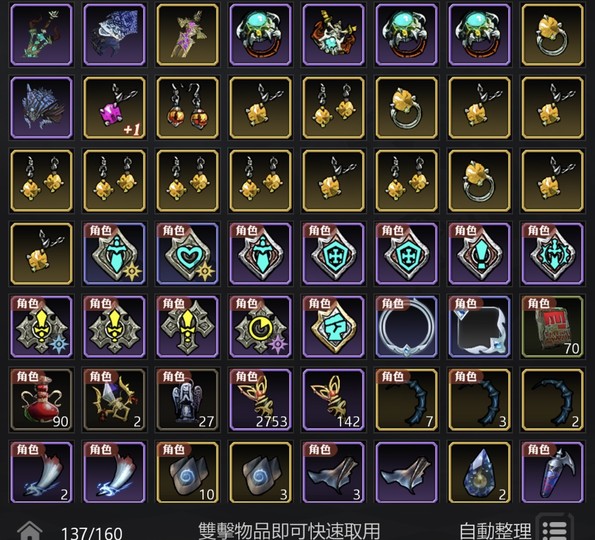Select the square silver ornate portrait frame

point(480,327)
